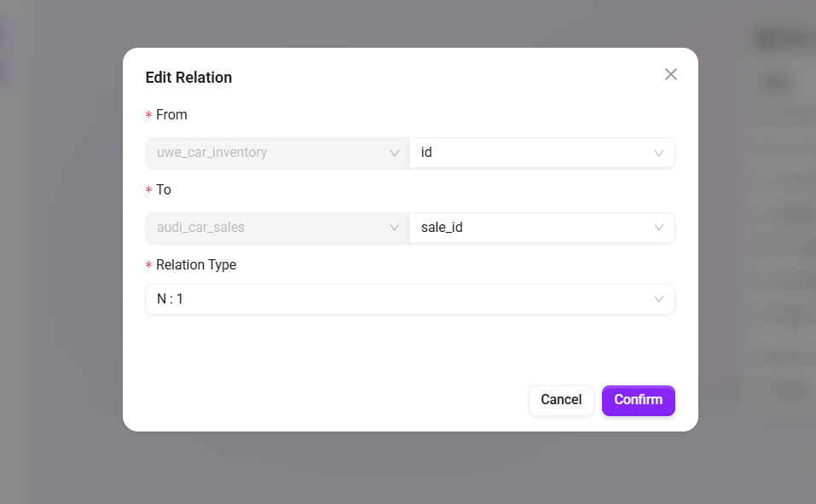Close the Edit Relation dialog
Viewport: 816px width, 504px height.
pos(671,74)
